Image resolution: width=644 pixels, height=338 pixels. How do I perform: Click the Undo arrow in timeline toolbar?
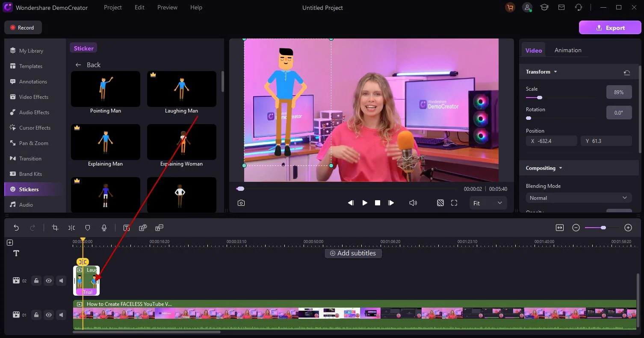(x=16, y=228)
